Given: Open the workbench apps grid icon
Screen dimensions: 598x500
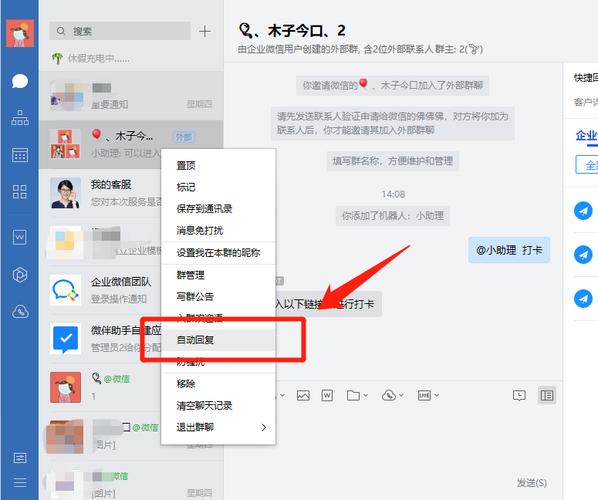Looking at the screenshot, I should (x=20, y=192).
